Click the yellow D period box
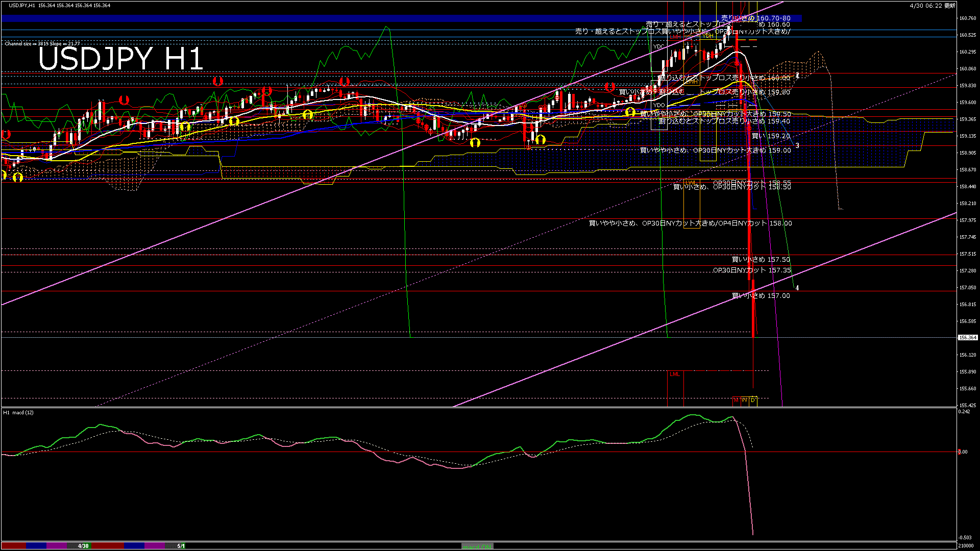The image size is (980, 551). click(x=753, y=400)
